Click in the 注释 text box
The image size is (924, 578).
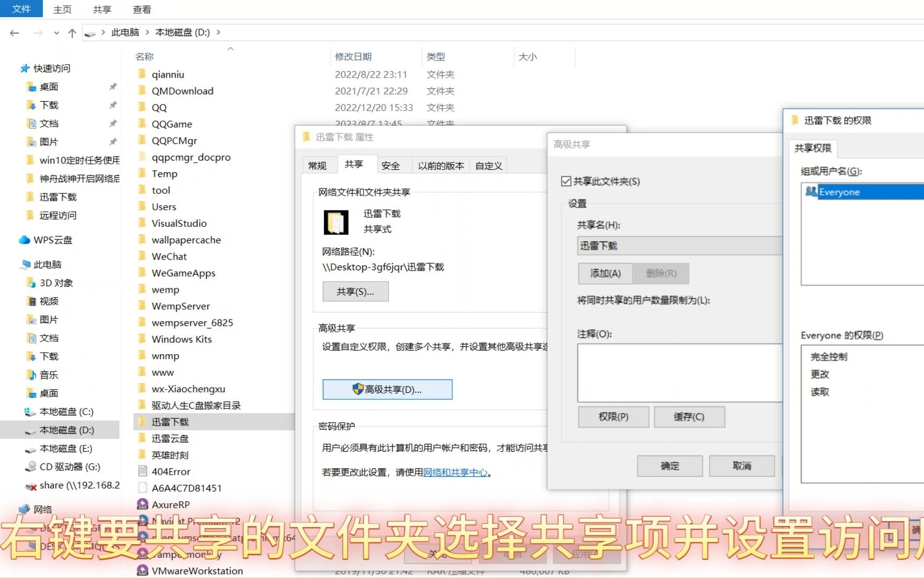[680, 373]
